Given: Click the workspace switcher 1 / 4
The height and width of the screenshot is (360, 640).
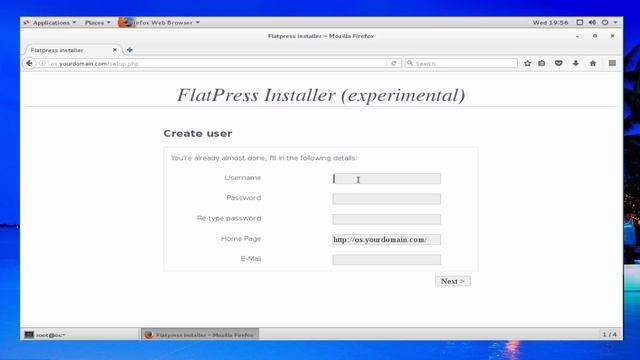Looking at the screenshot, I should pos(609,335).
